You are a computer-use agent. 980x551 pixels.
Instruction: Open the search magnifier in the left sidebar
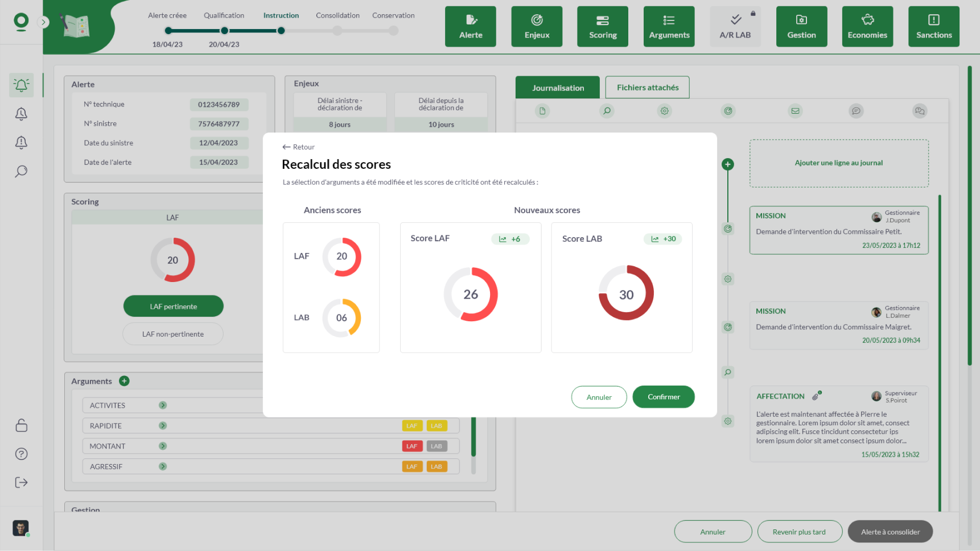[21, 171]
